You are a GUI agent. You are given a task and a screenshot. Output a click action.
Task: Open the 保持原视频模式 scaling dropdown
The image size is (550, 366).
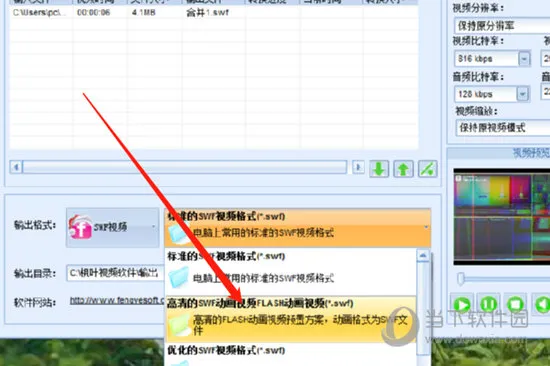[x=503, y=128]
